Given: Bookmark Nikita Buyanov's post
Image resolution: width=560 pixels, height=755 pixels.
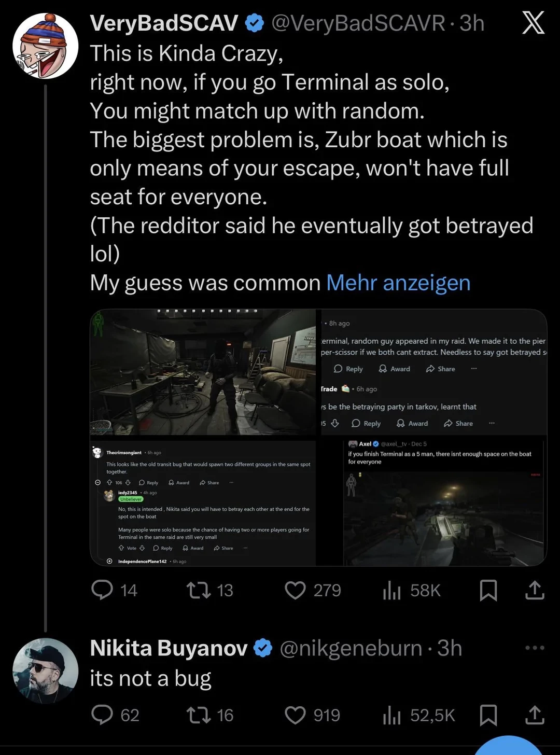Looking at the screenshot, I should click(x=488, y=714).
